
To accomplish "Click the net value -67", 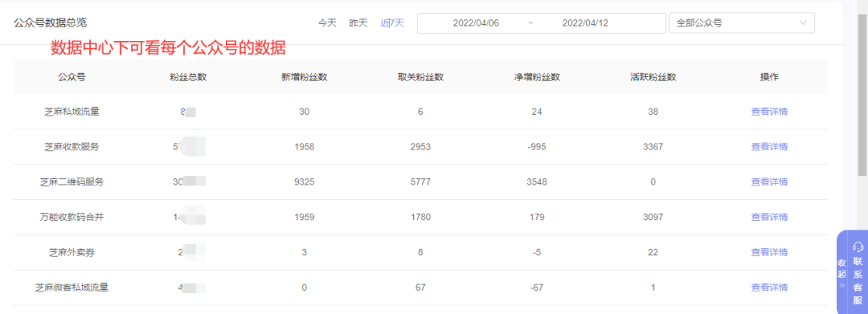I will click(537, 287).
